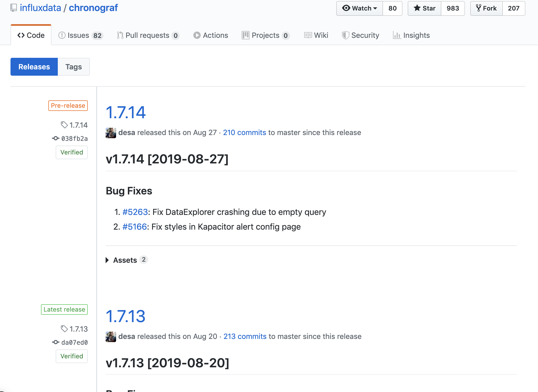Click the tag icon next to 1.7.14
The width and height of the screenshot is (538, 392).
[64, 125]
